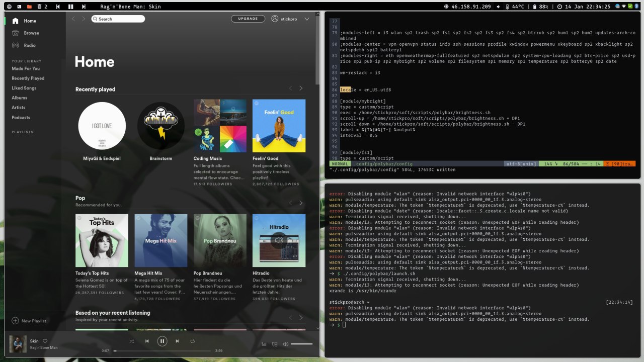Click the speaker overlay on Hitradio cover

point(279,240)
